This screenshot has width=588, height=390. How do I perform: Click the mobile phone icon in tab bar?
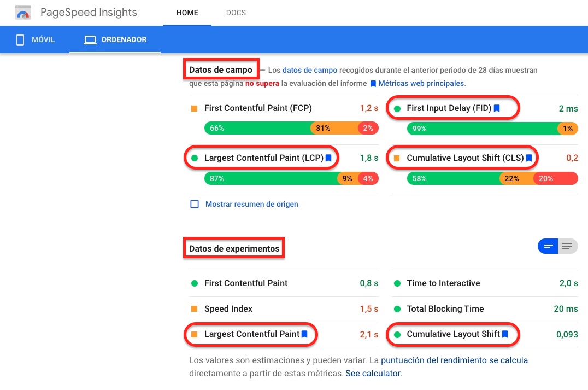click(x=20, y=40)
